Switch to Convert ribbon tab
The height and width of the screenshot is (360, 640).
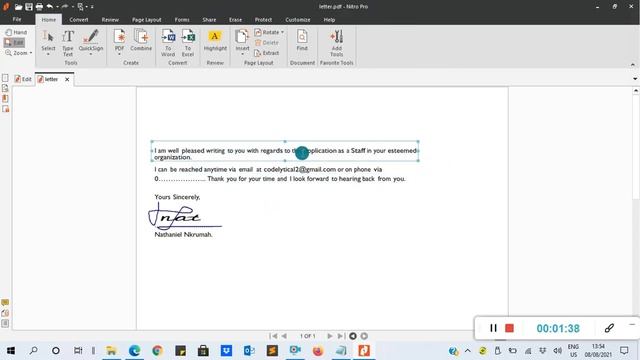79,20
